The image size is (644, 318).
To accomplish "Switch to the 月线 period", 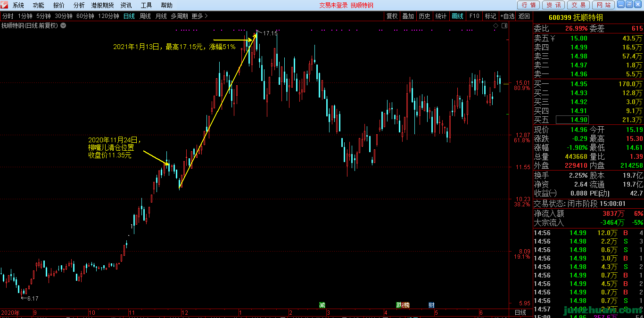I will (161, 16).
